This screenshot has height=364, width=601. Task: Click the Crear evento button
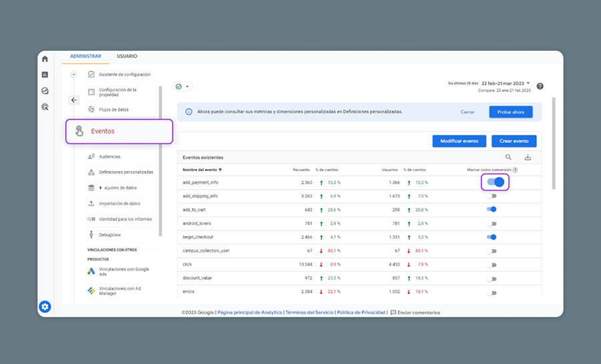514,141
